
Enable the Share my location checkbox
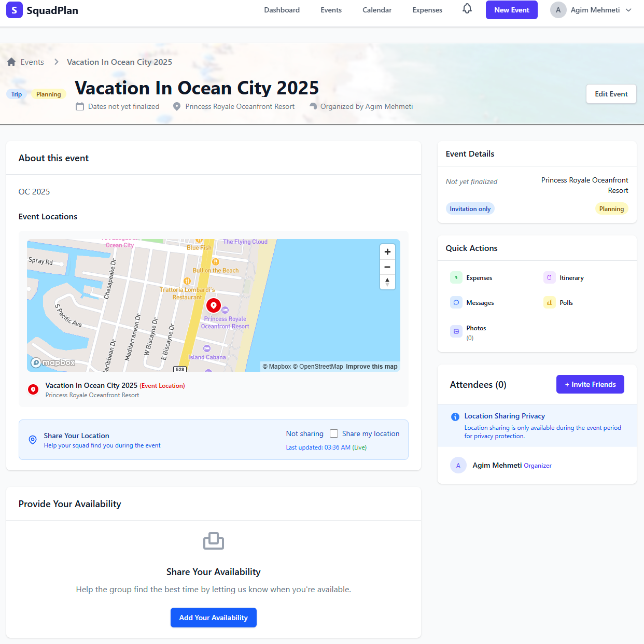pos(333,433)
